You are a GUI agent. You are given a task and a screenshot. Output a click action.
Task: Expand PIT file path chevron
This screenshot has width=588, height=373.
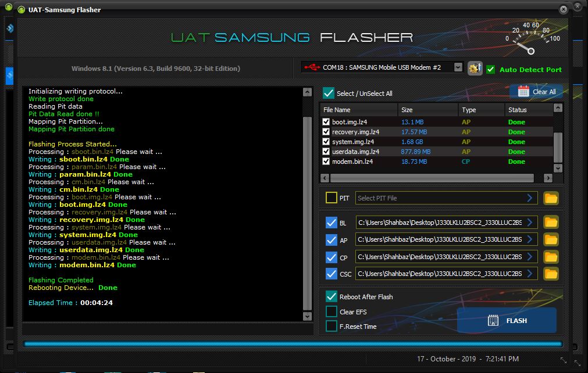[529, 198]
